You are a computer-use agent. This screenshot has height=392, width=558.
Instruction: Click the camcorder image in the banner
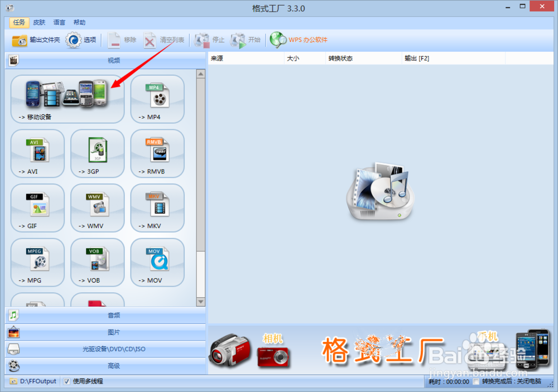[x=229, y=351]
